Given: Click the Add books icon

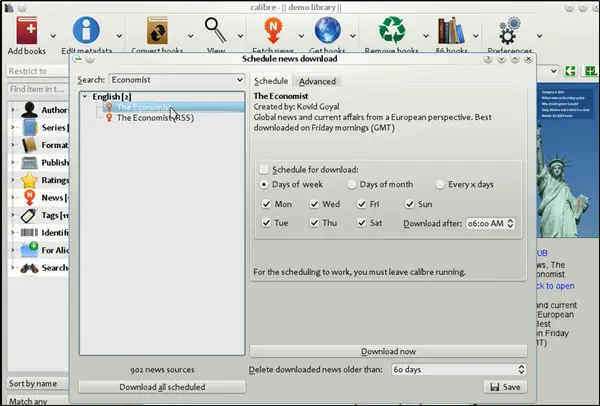Looking at the screenshot, I should pyautogui.click(x=26, y=29).
